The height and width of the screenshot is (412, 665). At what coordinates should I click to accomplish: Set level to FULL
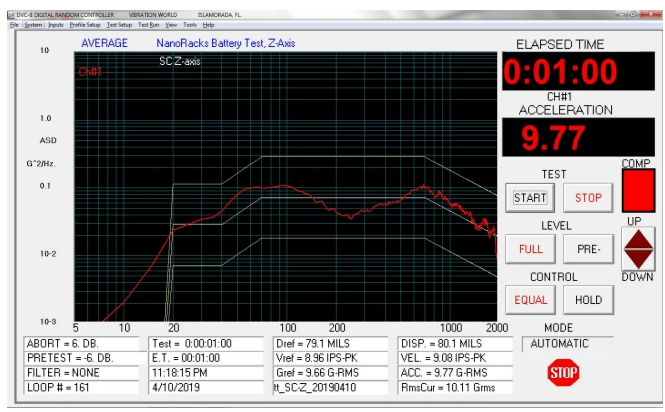530,247
